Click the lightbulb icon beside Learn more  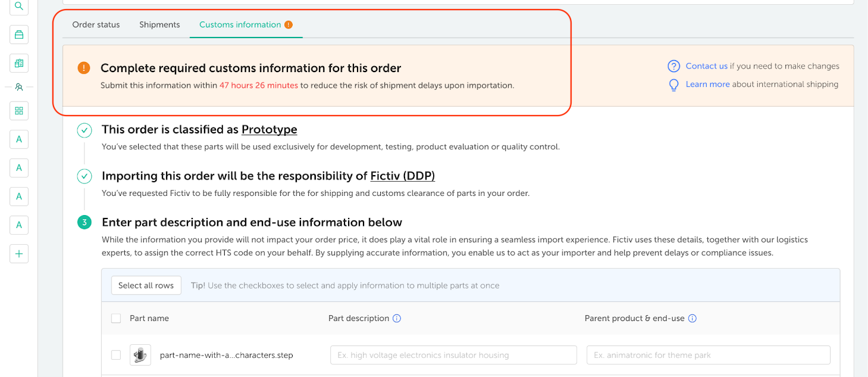[x=673, y=85]
